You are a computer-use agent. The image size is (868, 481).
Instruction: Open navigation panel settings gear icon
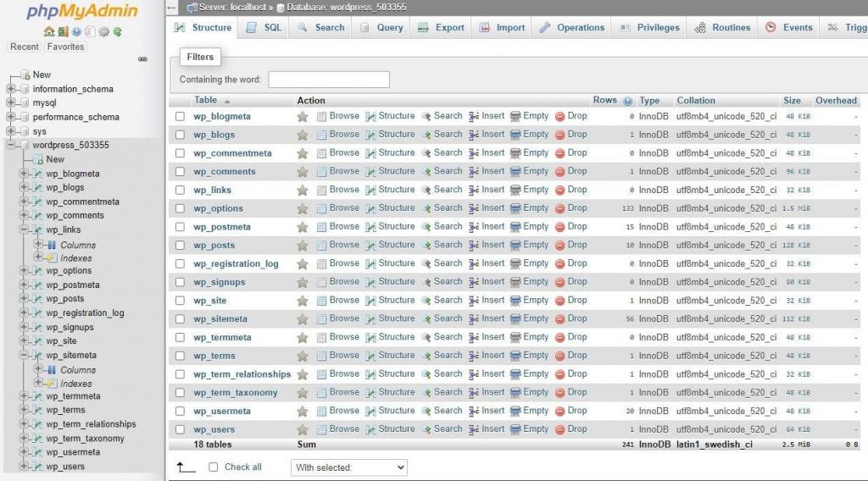(x=103, y=31)
